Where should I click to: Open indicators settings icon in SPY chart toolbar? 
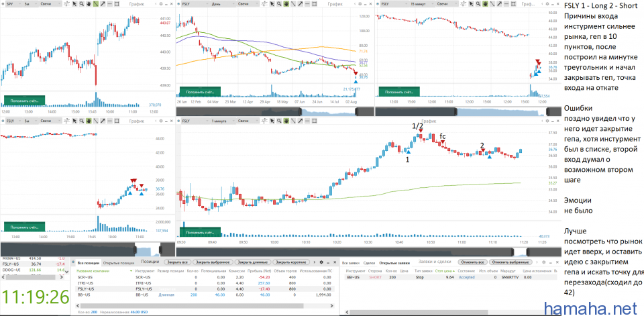pyautogui.click(x=66, y=4)
